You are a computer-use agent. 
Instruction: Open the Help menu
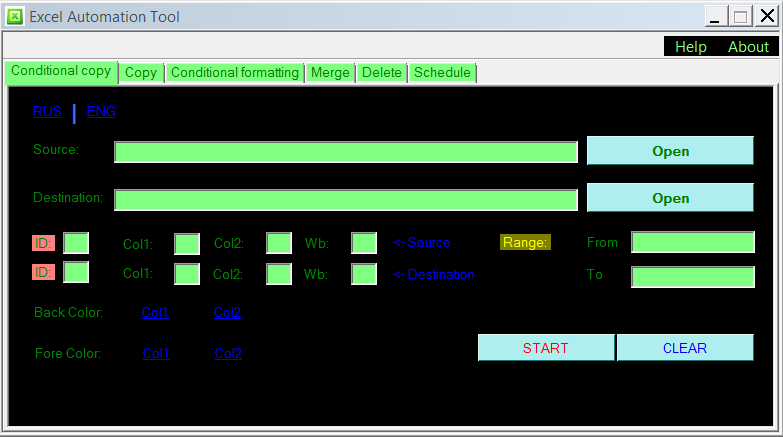[691, 47]
